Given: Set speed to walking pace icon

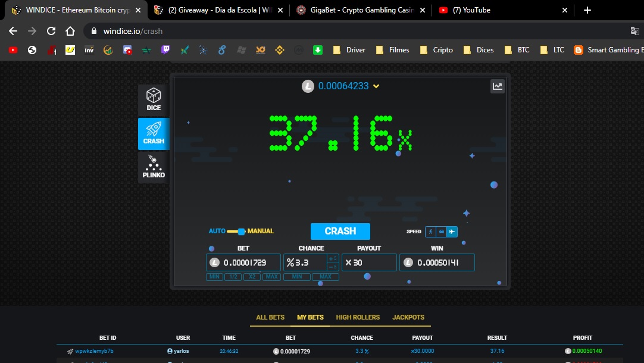Looking at the screenshot, I should (x=430, y=231).
